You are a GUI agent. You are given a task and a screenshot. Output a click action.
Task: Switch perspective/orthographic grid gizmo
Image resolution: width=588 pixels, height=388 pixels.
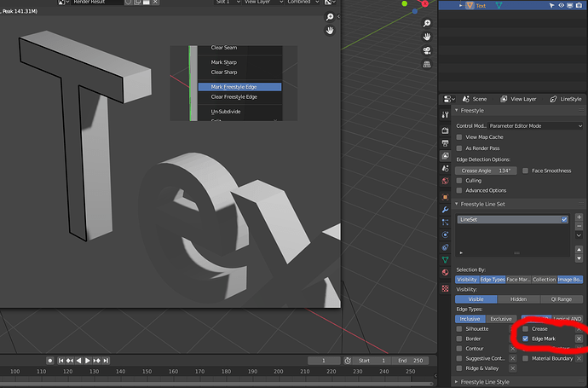427,65
